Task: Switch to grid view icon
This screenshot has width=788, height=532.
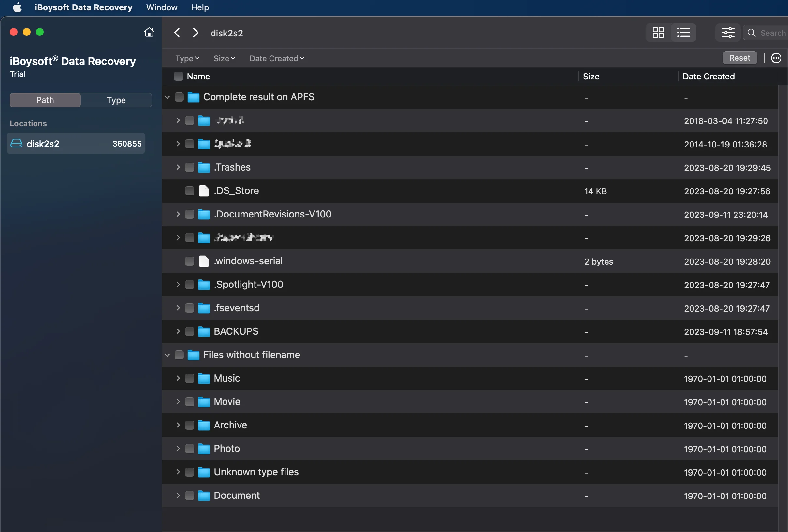Action: click(658, 33)
